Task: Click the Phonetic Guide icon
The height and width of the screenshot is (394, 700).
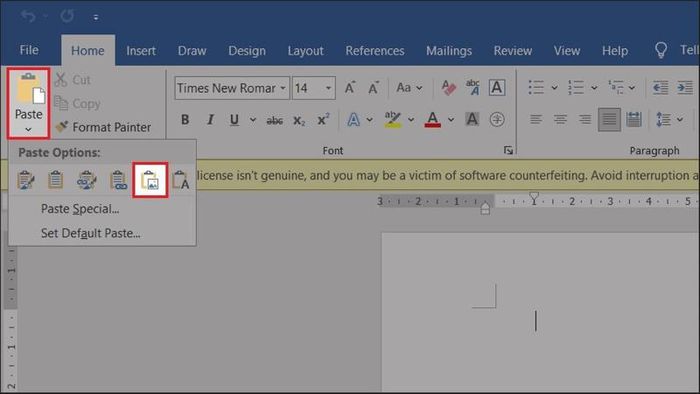Action: 472,87
